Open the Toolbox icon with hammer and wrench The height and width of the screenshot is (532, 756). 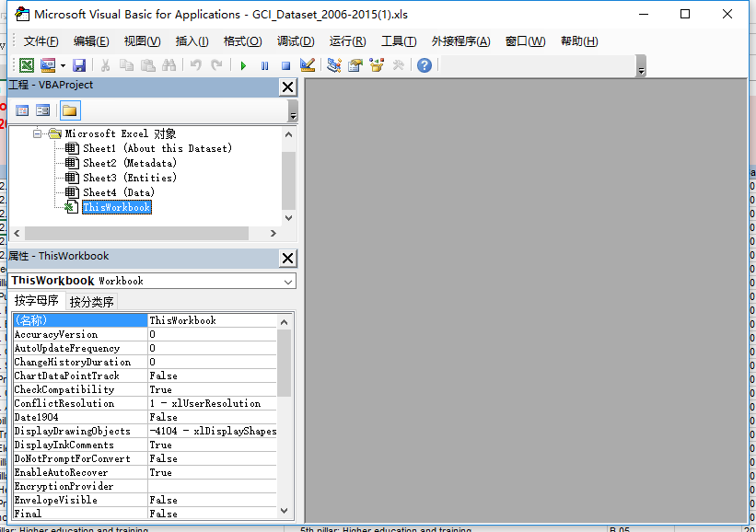pyautogui.click(x=398, y=65)
